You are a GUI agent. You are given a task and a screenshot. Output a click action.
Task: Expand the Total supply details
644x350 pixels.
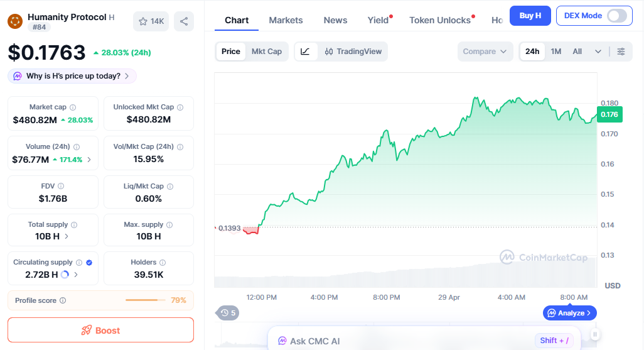[67, 236]
